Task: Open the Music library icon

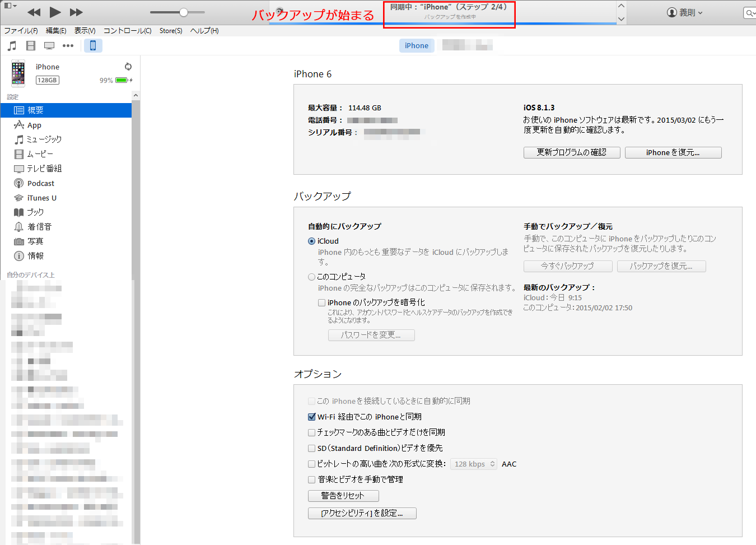Action: coord(12,45)
